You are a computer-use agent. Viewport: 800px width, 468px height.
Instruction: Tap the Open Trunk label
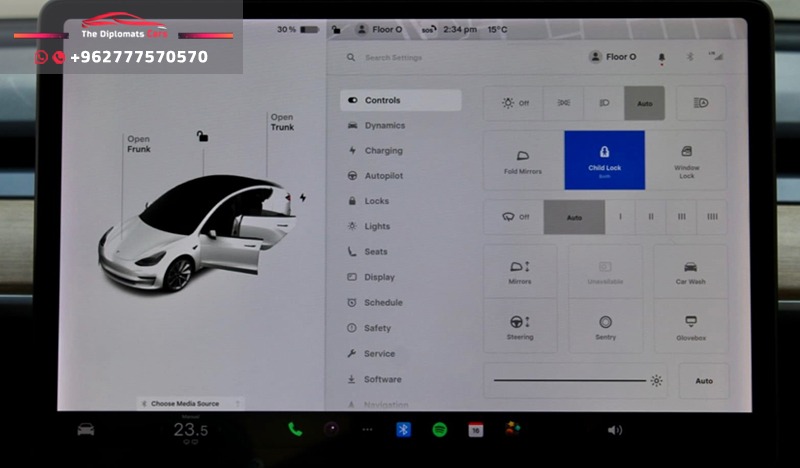pos(282,122)
